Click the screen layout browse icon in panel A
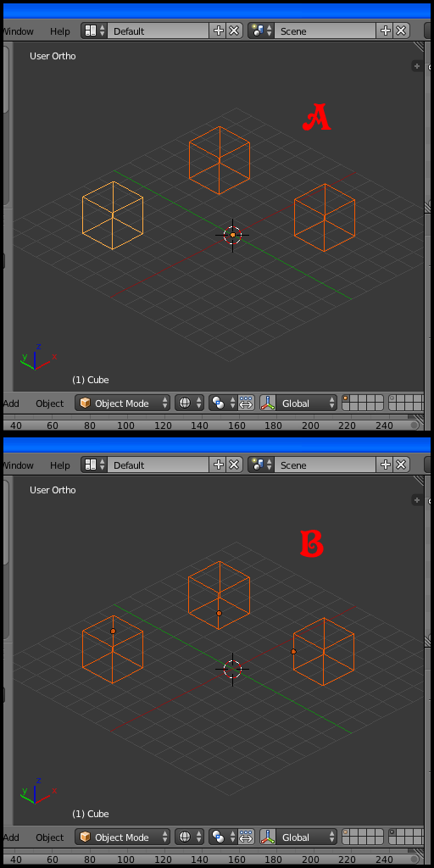 [x=94, y=31]
